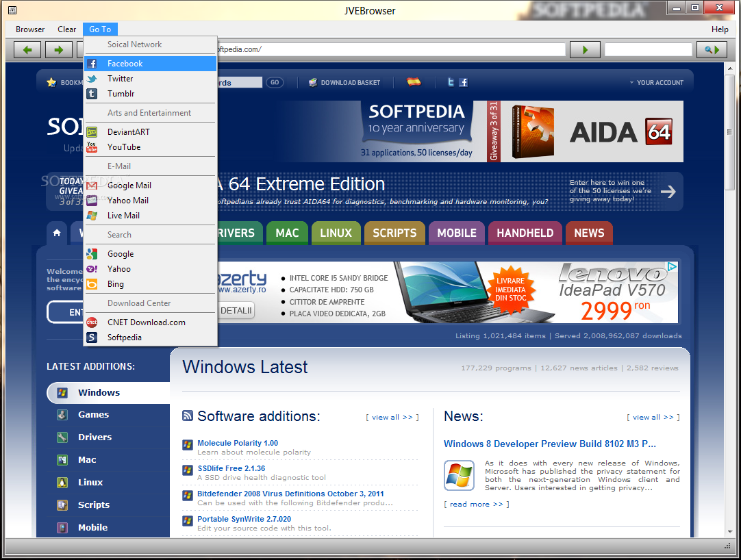Select Twitter in the Go To menu

coord(150,79)
